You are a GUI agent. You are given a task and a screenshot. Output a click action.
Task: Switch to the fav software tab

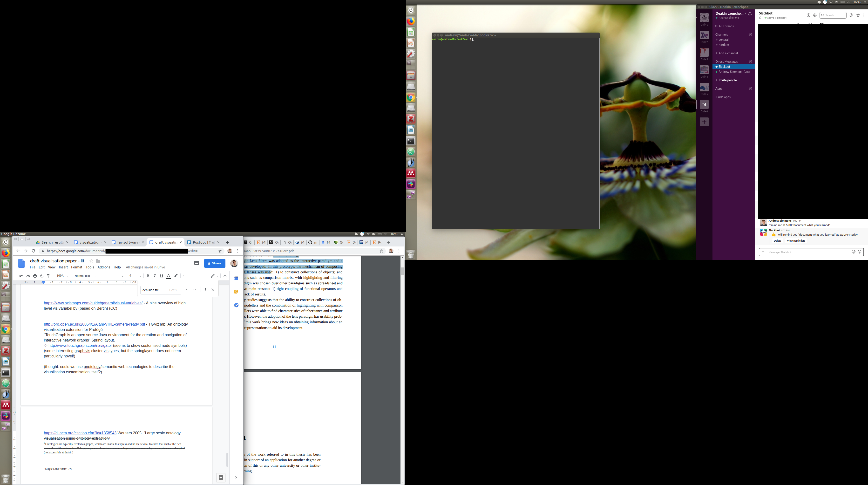point(128,242)
